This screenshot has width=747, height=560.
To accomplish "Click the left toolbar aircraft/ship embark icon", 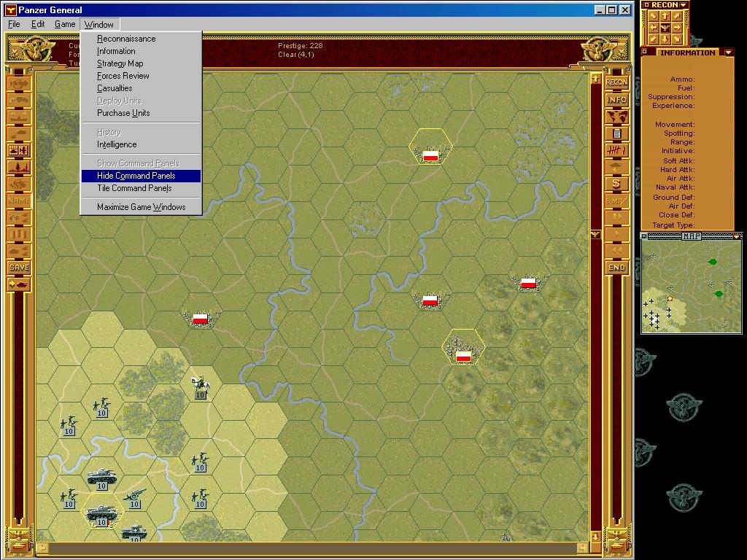I will coord(19,117).
